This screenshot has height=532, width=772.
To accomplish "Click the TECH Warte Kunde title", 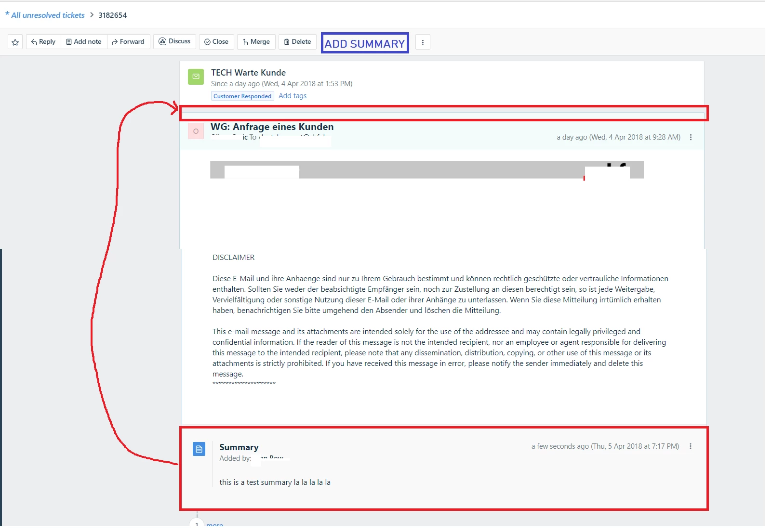I will 248,73.
